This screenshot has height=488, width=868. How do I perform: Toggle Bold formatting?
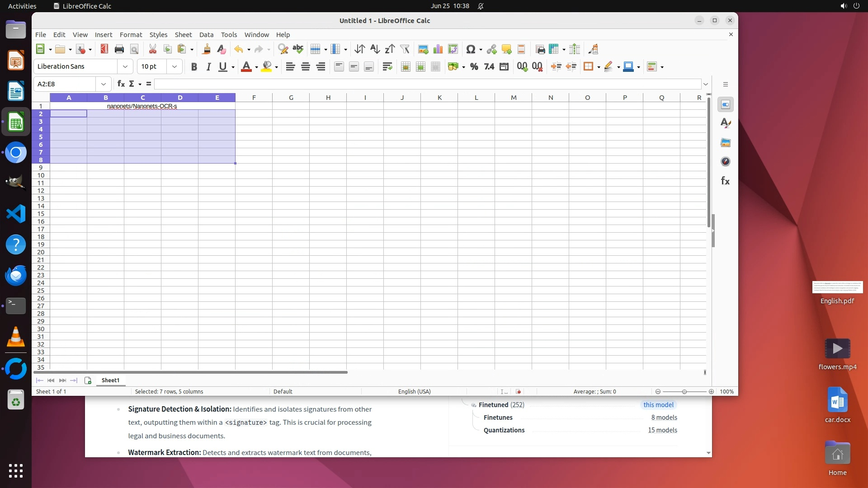[x=194, y=67]
